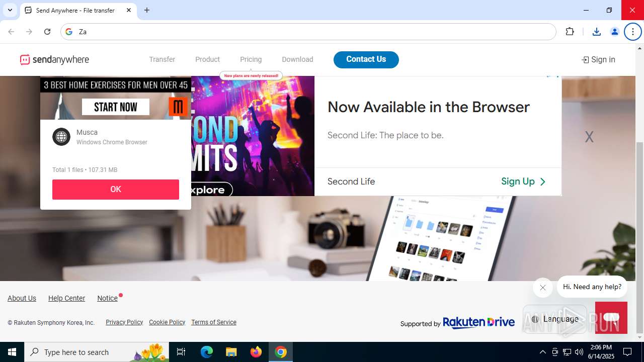This screenshot has width=644, height=362.
Task: Click the 'New plans are newly released!' badge
Action: [251, 76]
